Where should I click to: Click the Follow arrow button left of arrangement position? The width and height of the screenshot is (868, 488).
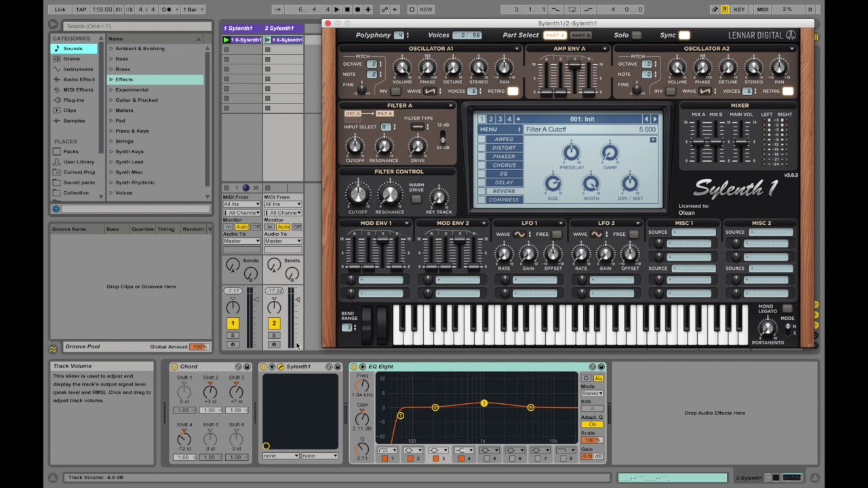[x=277, y=9]
